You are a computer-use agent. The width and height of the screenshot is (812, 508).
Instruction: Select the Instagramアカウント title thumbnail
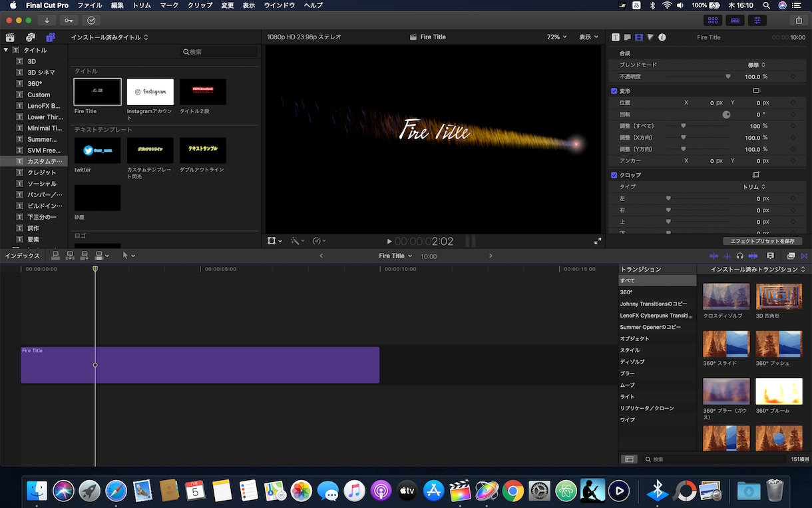[150, 92]
